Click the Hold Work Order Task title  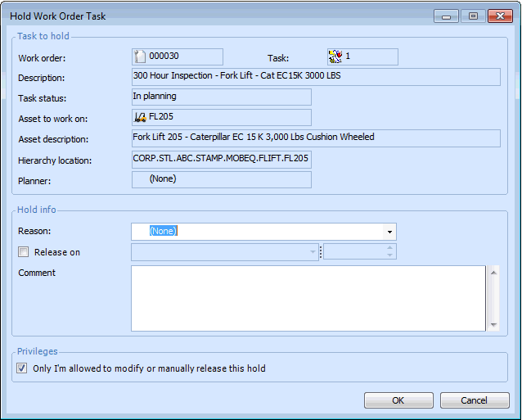57,16
